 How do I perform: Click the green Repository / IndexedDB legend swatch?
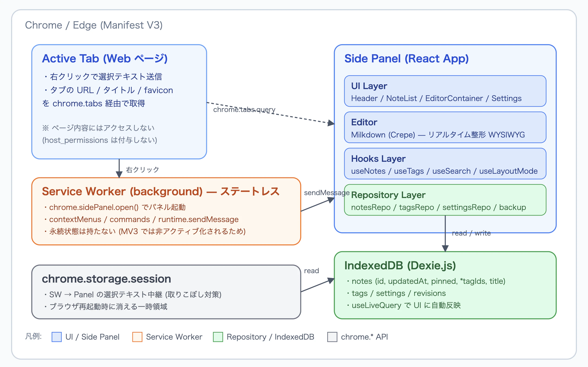click(218, 337)
